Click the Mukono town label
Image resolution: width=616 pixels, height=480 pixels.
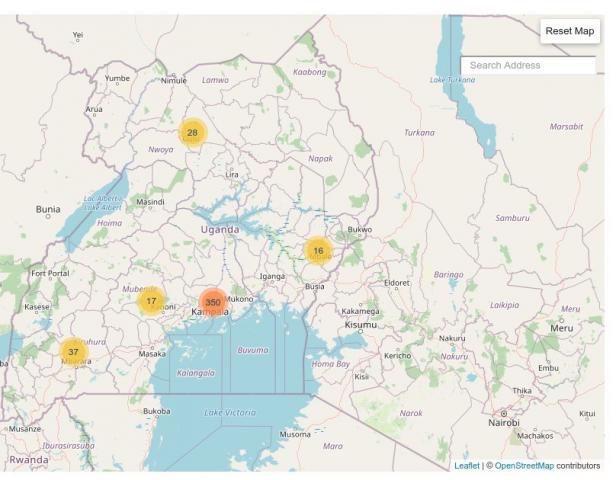[x=239, y=299]
